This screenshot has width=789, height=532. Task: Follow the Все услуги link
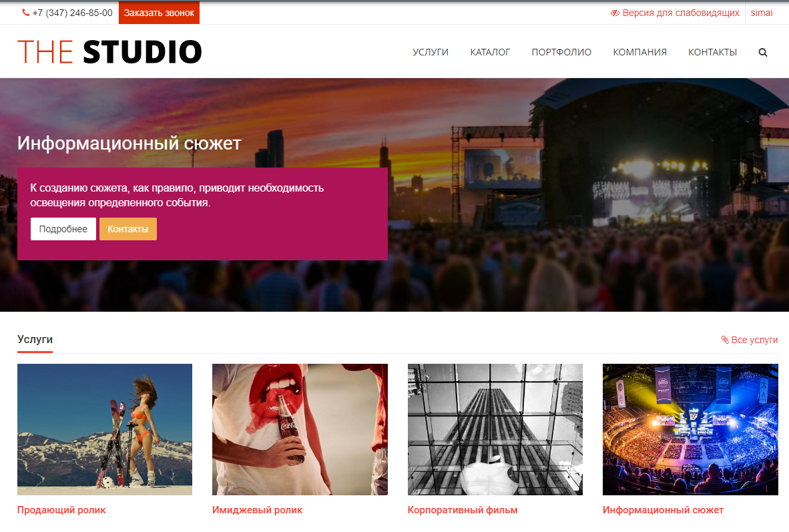(754, 340)
